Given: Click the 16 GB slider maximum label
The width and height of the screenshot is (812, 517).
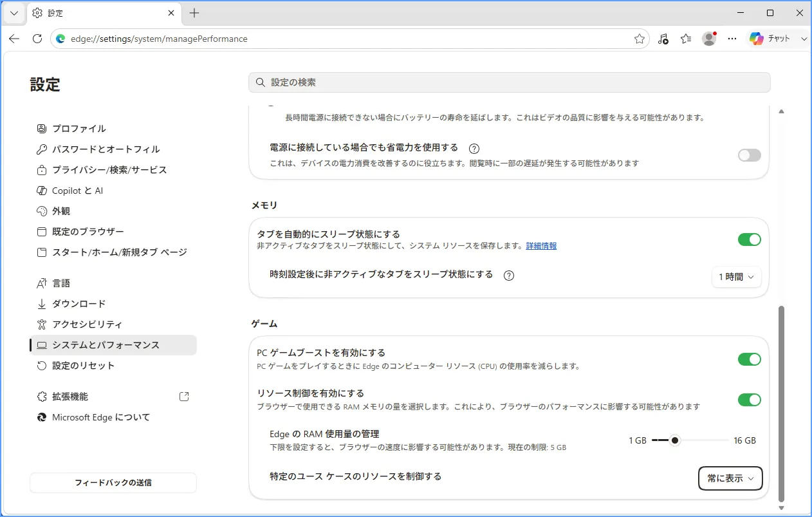Looking at the screenshot, I should tap(745, 441).
